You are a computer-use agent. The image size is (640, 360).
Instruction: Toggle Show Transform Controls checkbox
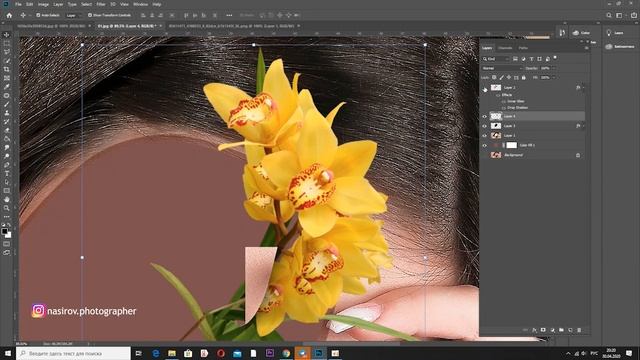[90, 15]
